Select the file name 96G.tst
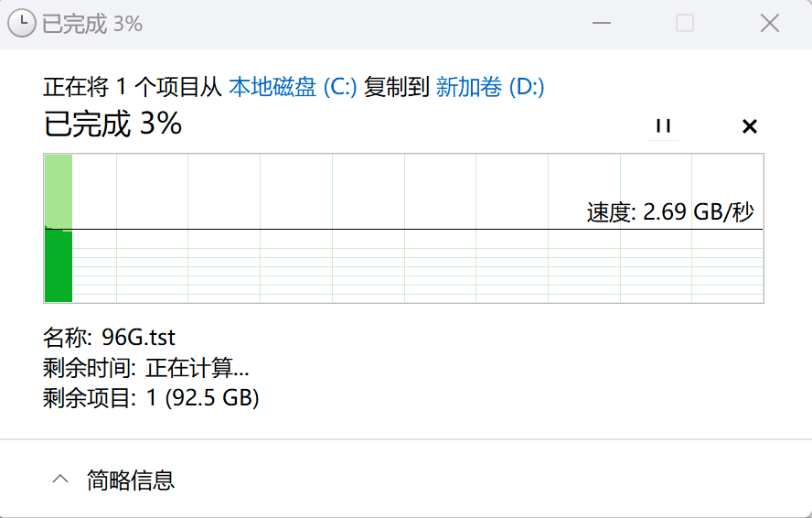 coord(139,337)
